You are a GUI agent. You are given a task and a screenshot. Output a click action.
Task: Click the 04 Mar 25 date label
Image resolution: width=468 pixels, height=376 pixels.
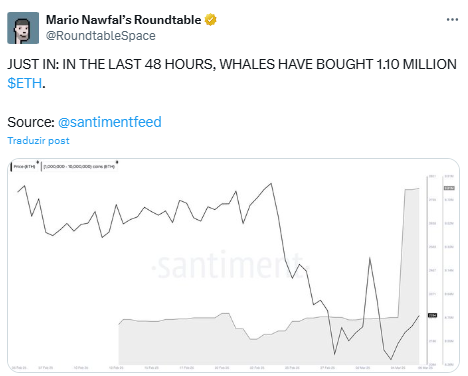click(398, 368)
